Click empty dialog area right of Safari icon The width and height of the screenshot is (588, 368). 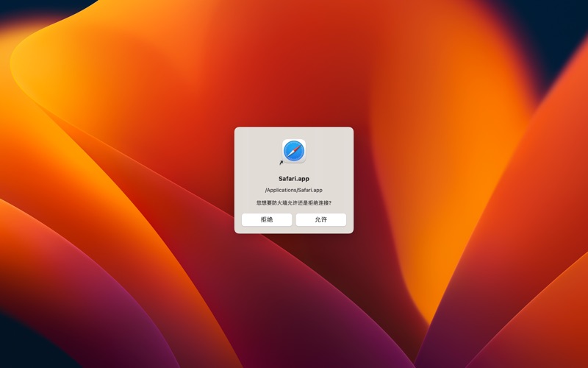tap(334, 151)
